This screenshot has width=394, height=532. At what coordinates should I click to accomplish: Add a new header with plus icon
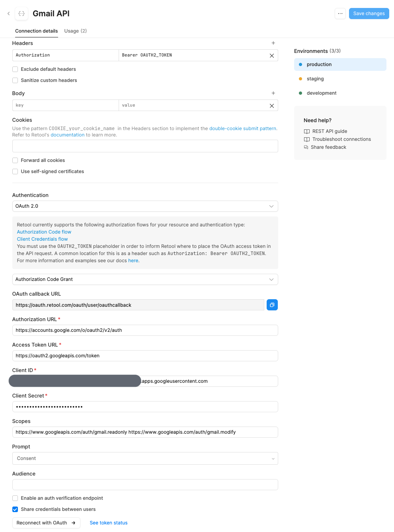273,43
